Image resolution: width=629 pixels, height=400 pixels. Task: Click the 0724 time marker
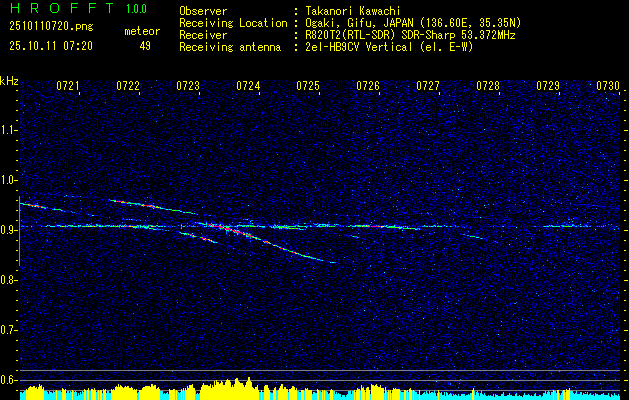tap(248, 86)
